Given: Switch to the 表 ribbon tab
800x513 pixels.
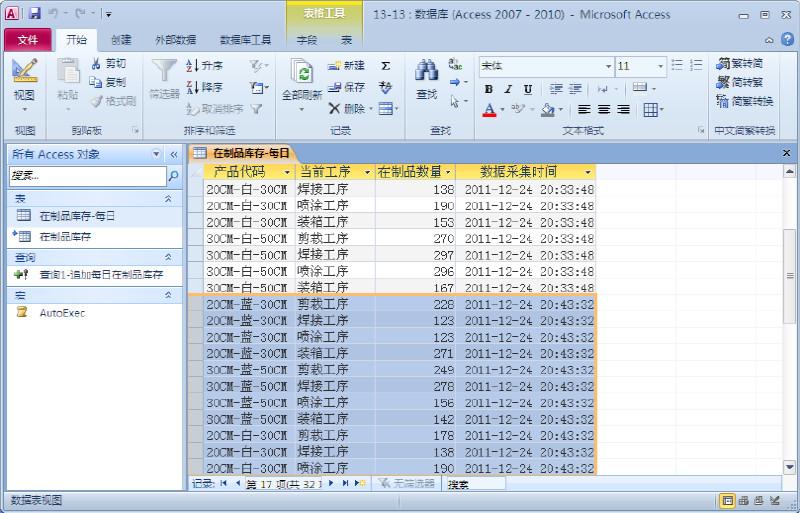Looking at the screenshot, I should [346, 40].
